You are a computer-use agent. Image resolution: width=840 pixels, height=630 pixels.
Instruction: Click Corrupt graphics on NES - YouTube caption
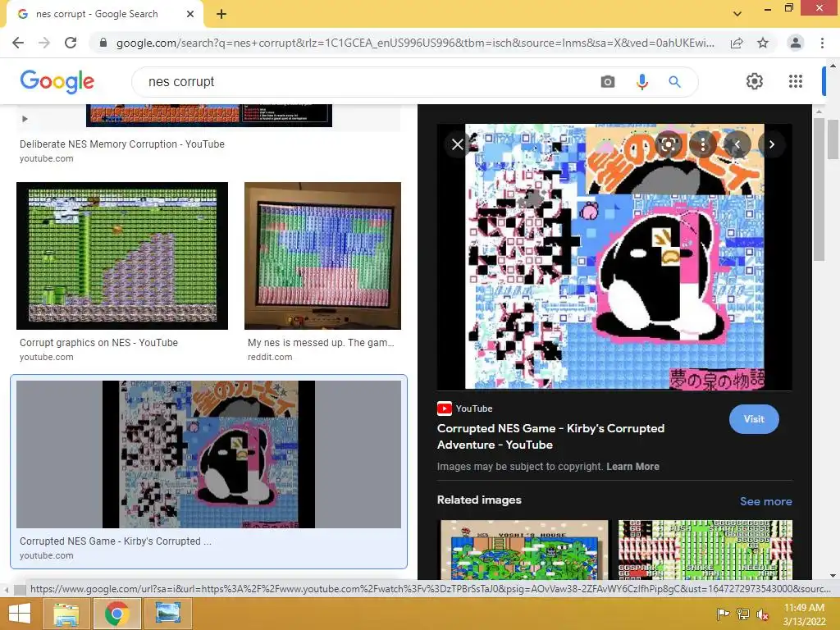98,343
